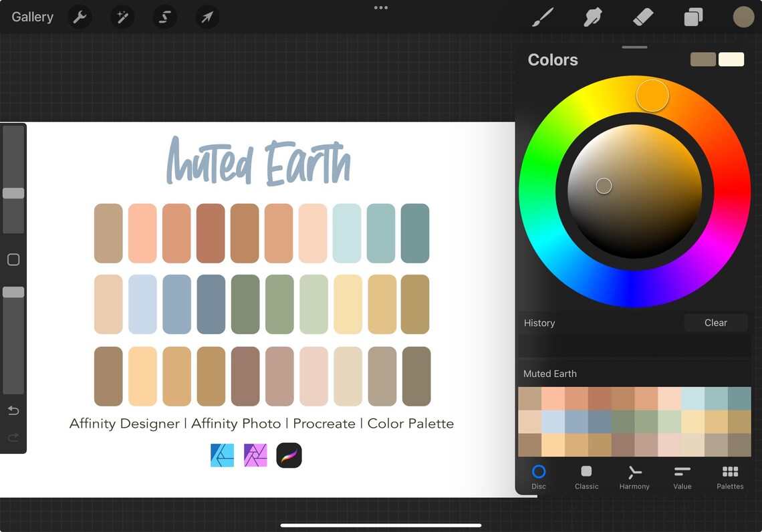Switch to the Eraser tool
The height and width of the screenshot is (532, 762).
pos(642,17)
